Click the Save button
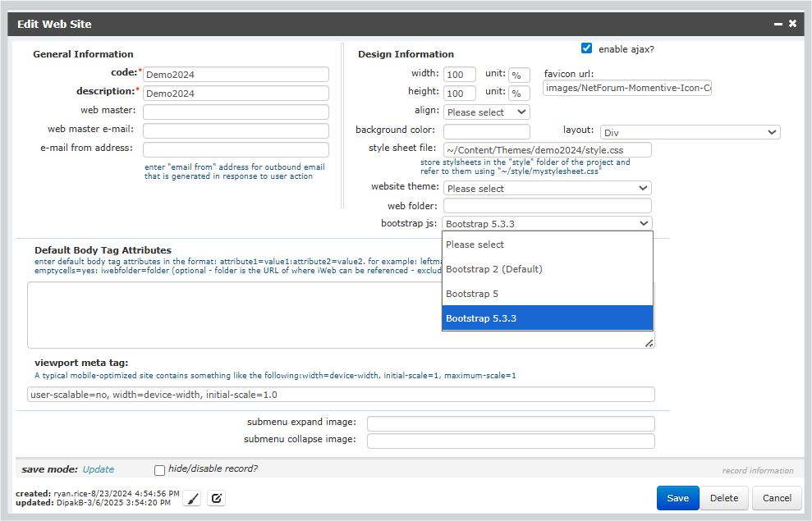 tap(678, 498)
